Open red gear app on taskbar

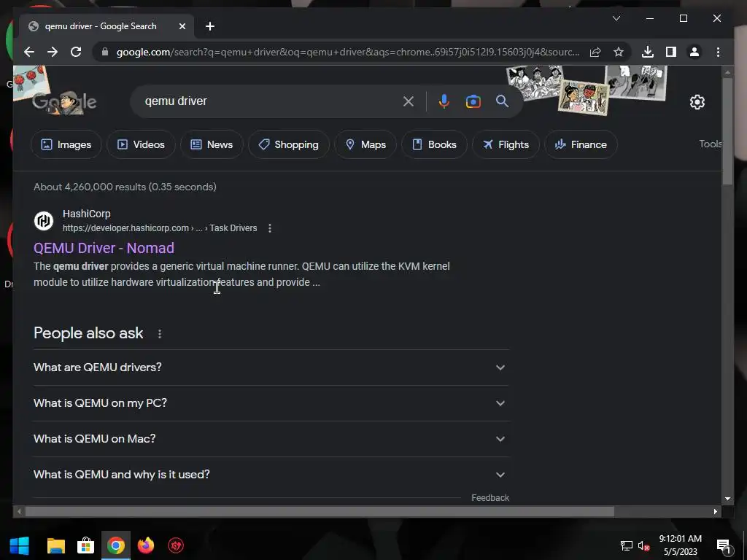pos(176,545)
